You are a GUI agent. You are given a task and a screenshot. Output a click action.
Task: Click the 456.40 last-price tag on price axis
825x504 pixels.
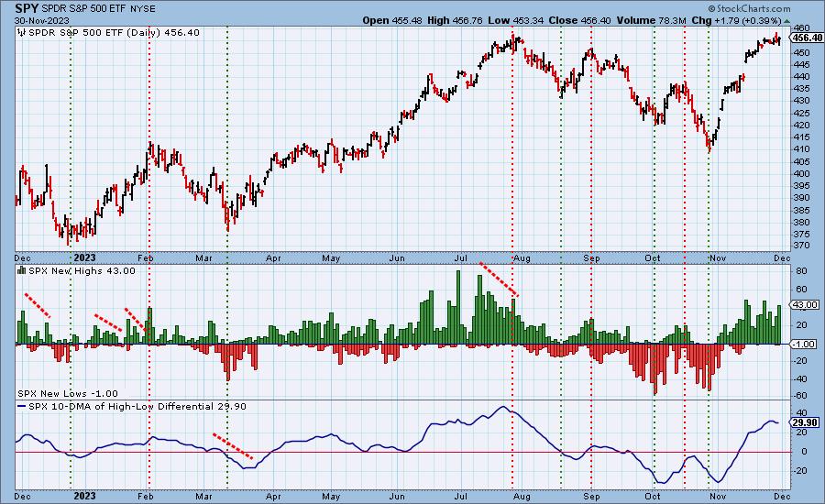tap(807, 38)
